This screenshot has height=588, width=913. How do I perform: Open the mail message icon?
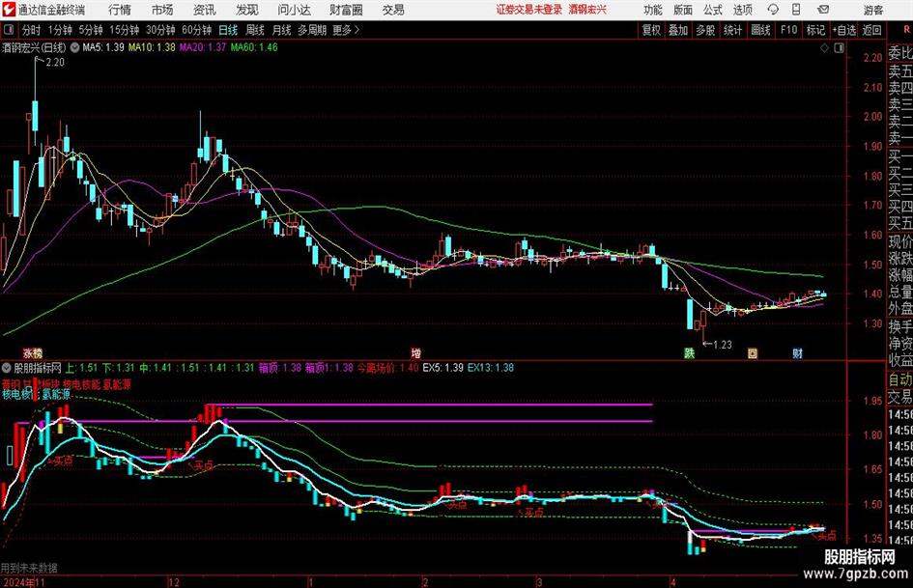tap(823, 10)
